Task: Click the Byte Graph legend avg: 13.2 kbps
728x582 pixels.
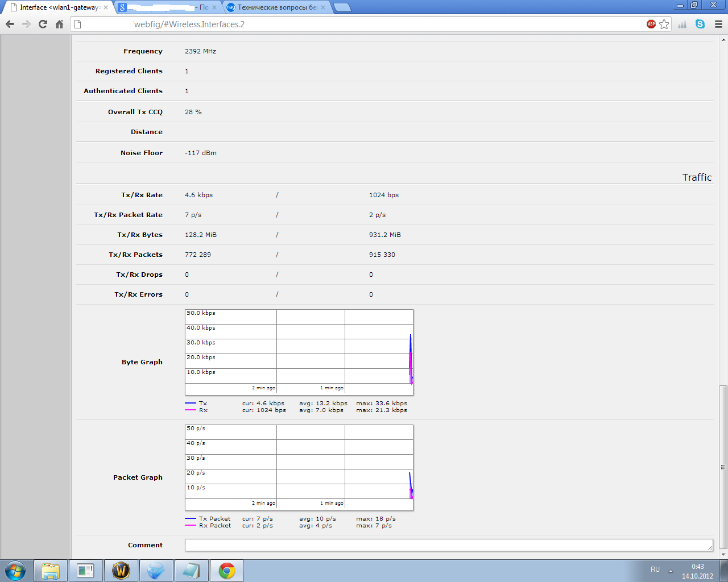Action: (x=323, y=404)
